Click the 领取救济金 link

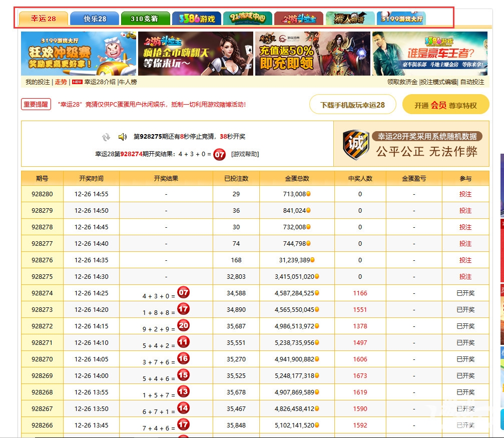coord(400,82)
